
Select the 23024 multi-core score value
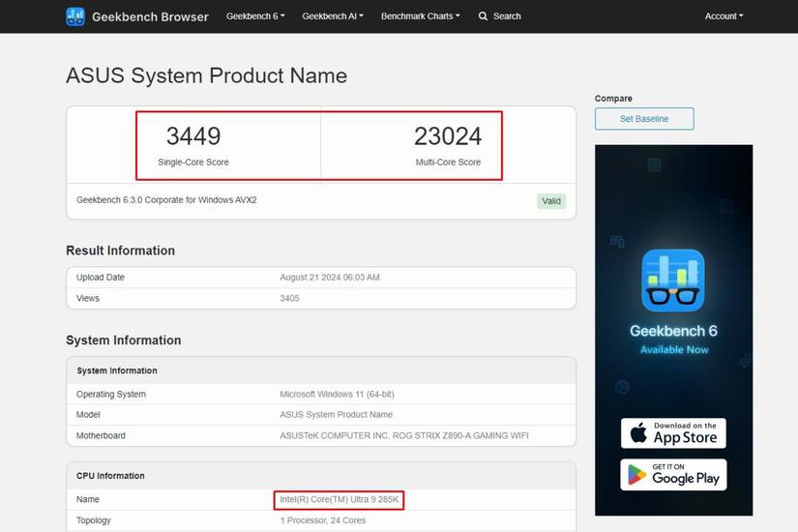tap(448, 136)
